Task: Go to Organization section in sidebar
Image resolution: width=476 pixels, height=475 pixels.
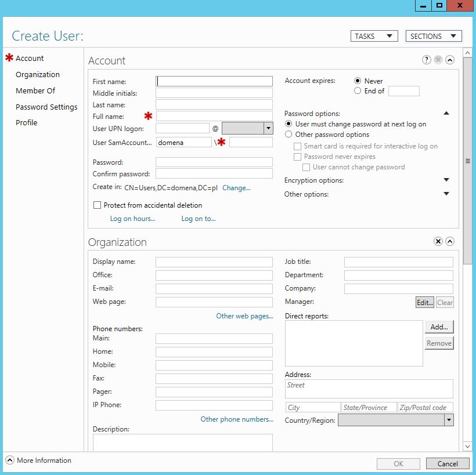Action: click(x=38, y=75)
